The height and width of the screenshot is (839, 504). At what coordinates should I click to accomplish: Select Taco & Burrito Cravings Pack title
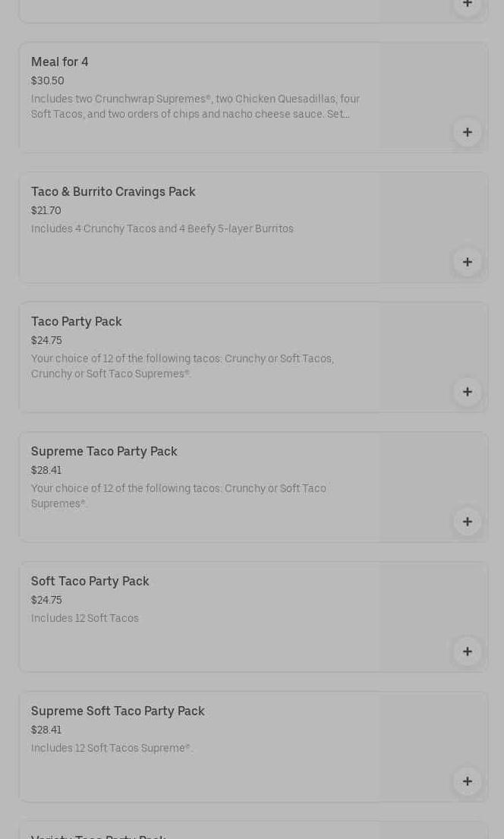pyautogui.click(x=113, y=192)
